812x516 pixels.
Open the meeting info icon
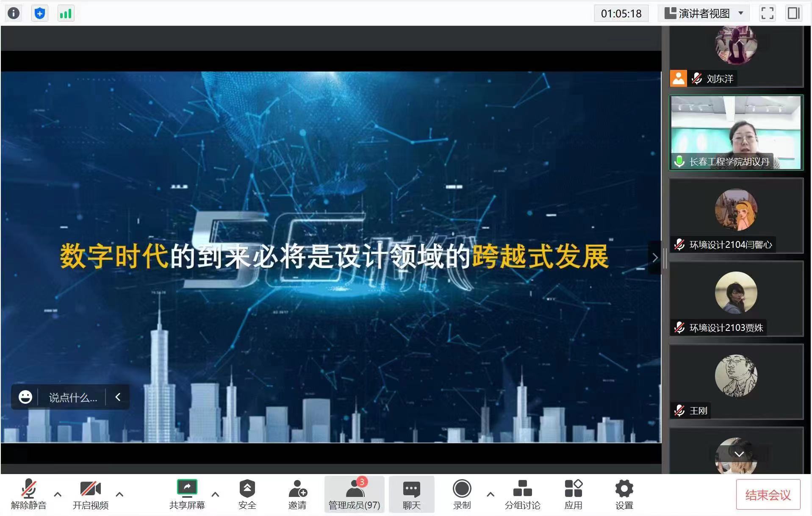point(14,14)
